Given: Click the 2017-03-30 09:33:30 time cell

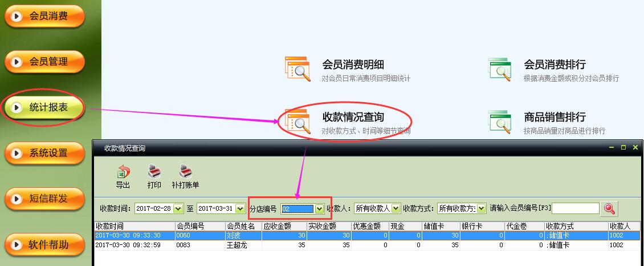Looking at the screenshot, I should click(x=134, y=236).
